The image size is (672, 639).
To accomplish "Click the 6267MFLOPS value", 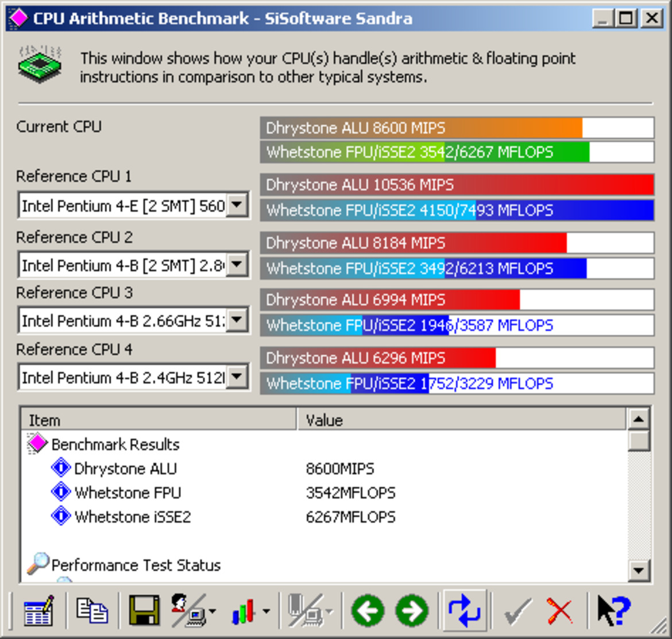I will click(x=350, y=517).
